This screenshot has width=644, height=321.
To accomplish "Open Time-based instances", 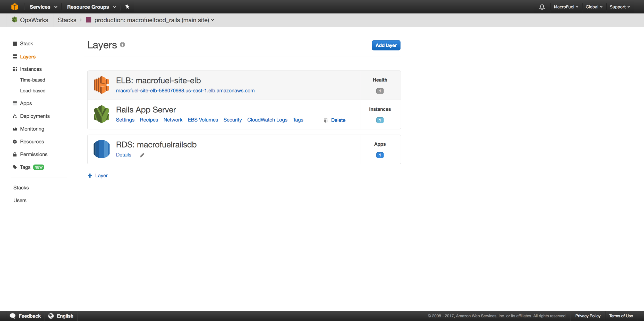I will [33, 80].
